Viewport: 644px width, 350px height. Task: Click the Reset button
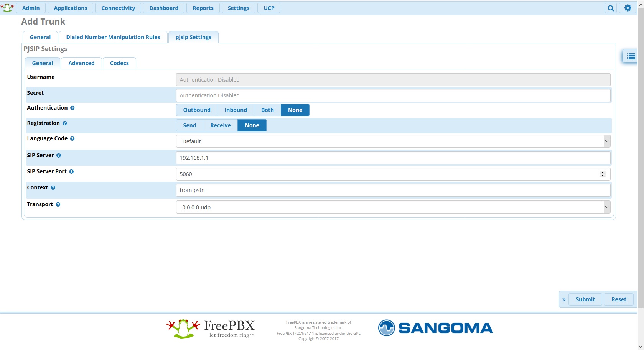coord(619,300)
